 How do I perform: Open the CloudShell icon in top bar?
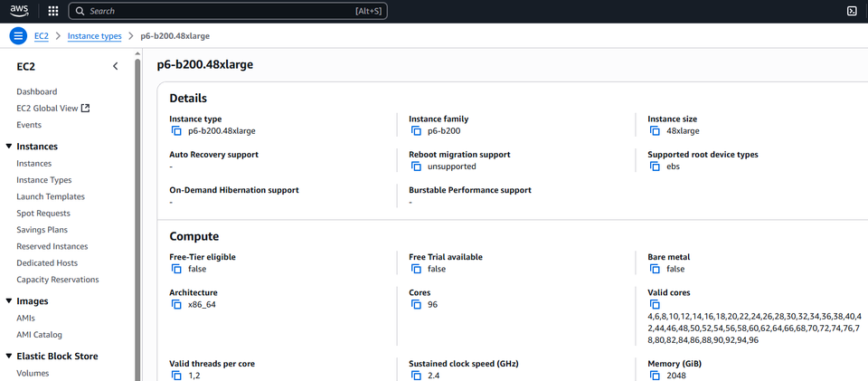click(853, 11)
